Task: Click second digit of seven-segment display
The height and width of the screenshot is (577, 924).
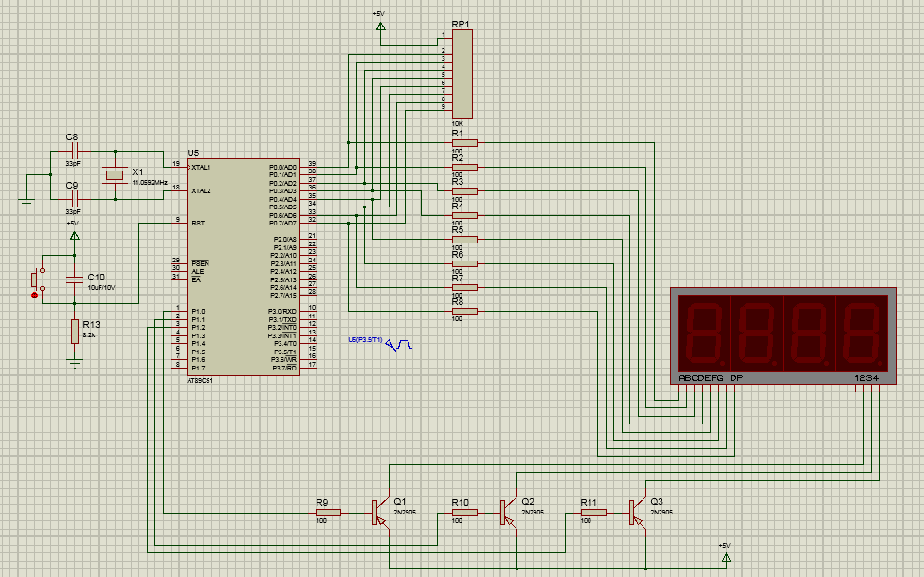Action: click(x=756, y=334)
